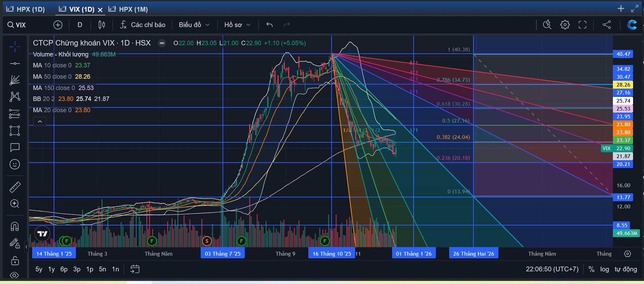Open the emoji icons tool
This screenshot has width=644, height=284.
15,164
